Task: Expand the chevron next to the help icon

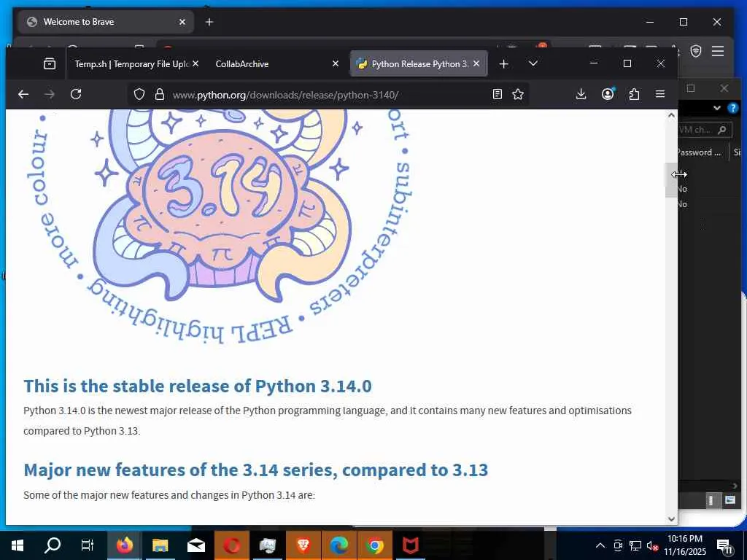Action: [x=717, y=108]
